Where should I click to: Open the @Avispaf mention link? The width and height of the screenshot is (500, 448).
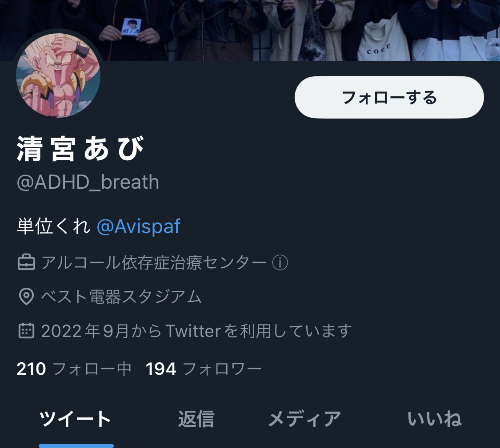pos(138,226)
